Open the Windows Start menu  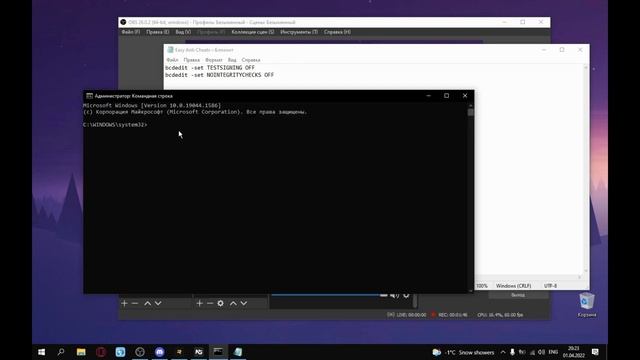point(42,352)
